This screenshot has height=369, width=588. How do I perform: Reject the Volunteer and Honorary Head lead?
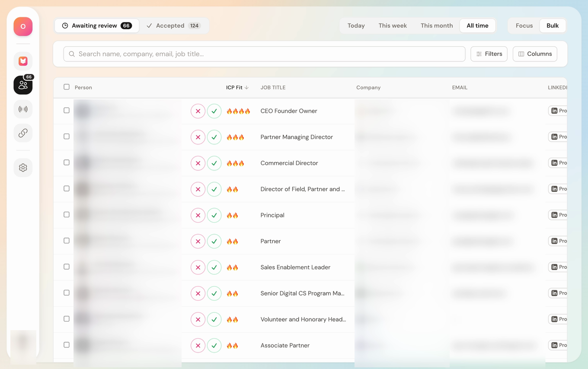pyautogui.click(x=198, y=319)
